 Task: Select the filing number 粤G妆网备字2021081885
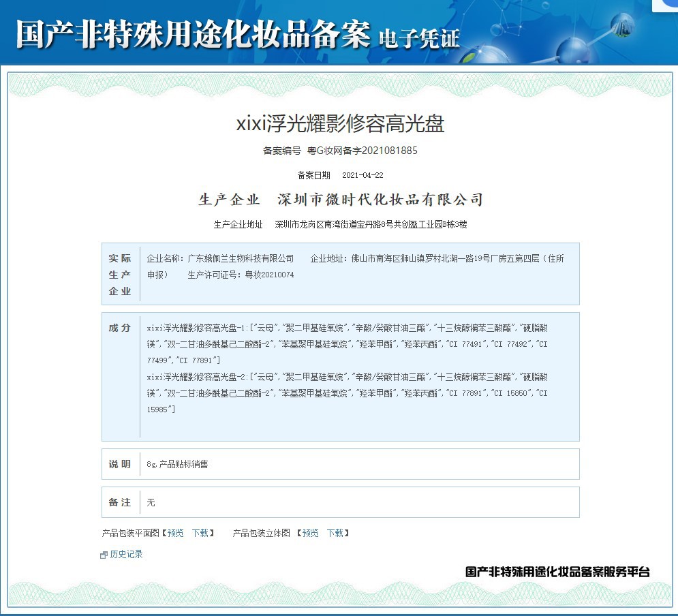363,151
